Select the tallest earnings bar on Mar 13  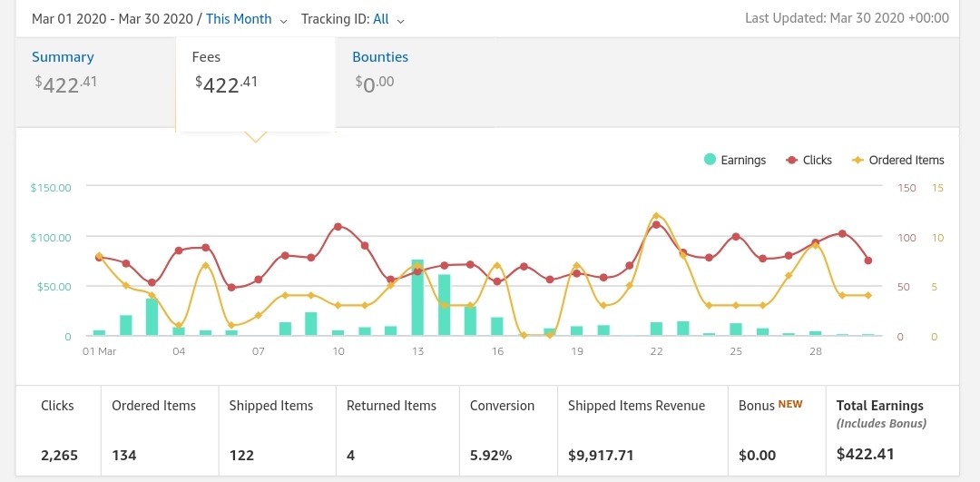click(x=417, y=298)
